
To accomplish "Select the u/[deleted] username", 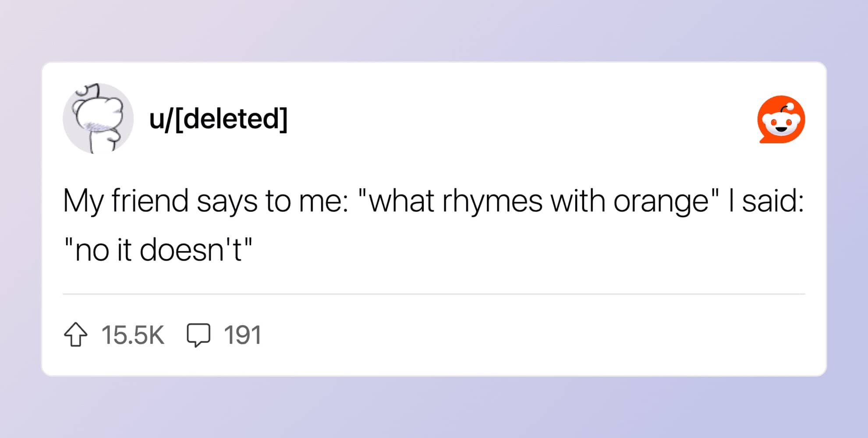I will pos(218,119).
